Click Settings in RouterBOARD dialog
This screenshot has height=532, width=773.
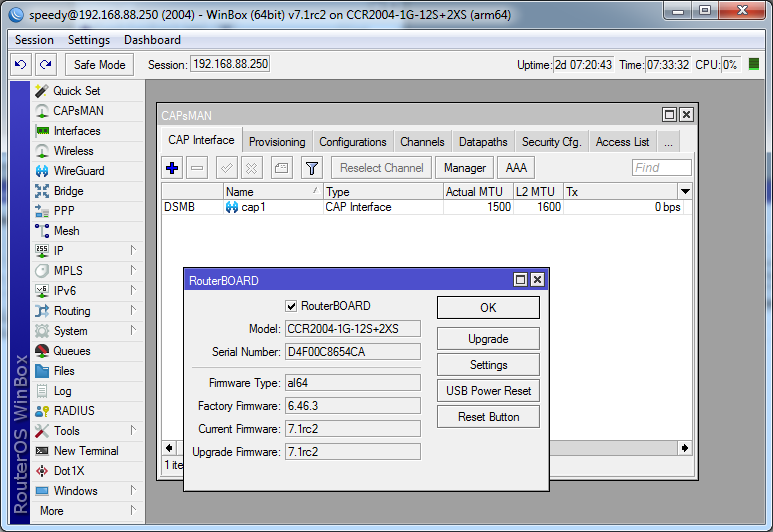[x=488, y=365]
